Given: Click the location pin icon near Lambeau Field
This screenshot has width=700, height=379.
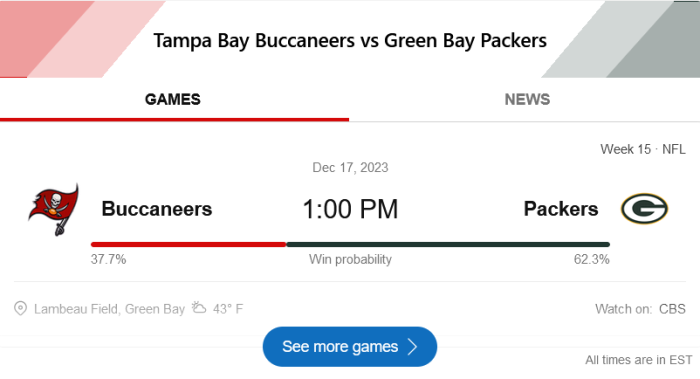Looking at the screenshot, I should (20, 308).
